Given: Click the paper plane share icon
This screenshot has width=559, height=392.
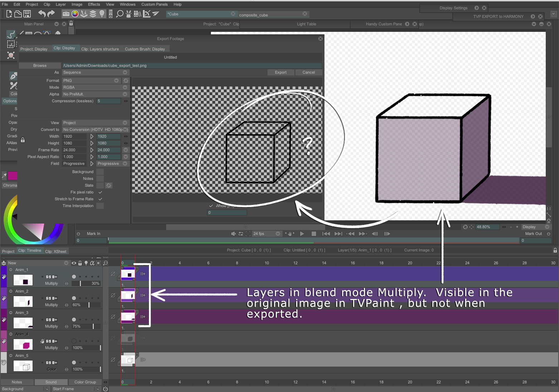Looking at the screenshot, I should (156, 14).
